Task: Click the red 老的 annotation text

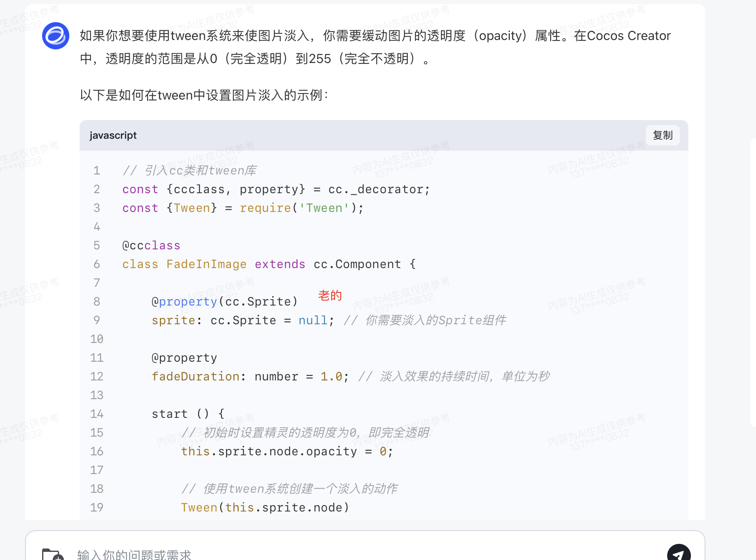Action: tap(330, 295)
